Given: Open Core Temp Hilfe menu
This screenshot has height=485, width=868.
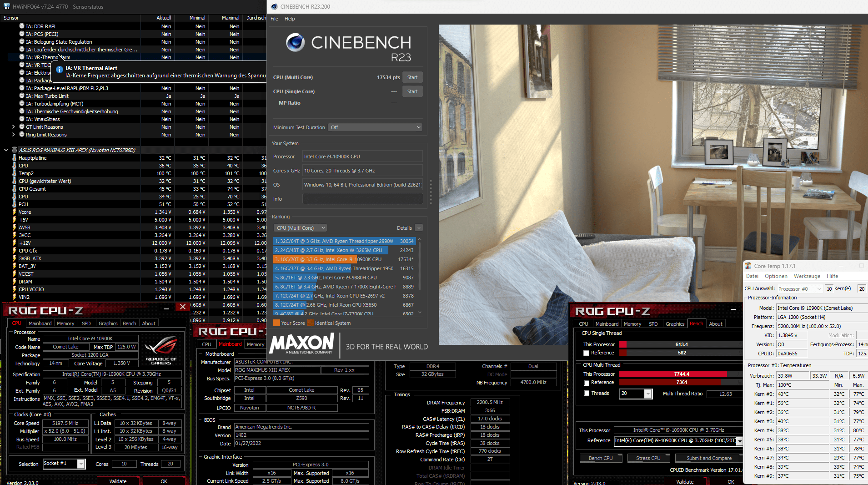Looking at the screenshot, I should (832, 276).
